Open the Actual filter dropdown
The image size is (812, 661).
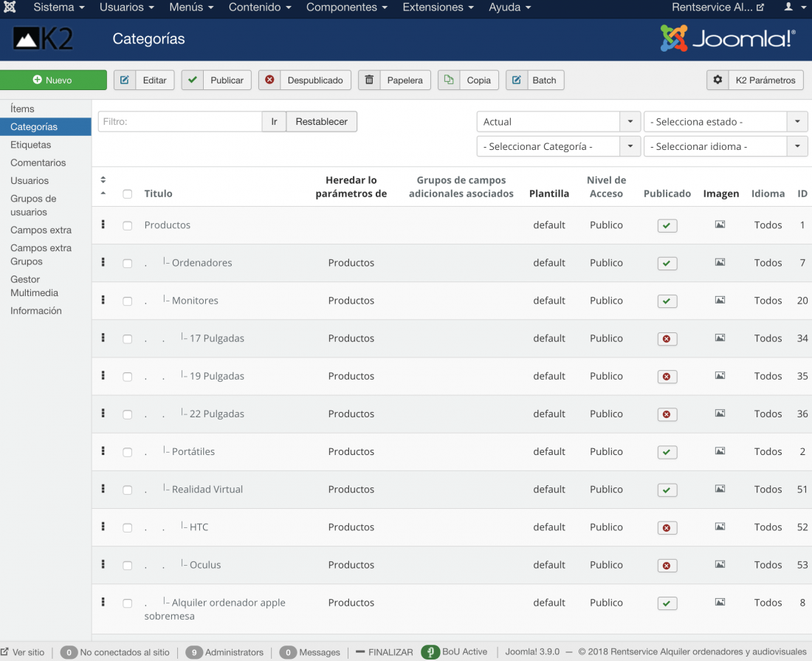[559, 122]
